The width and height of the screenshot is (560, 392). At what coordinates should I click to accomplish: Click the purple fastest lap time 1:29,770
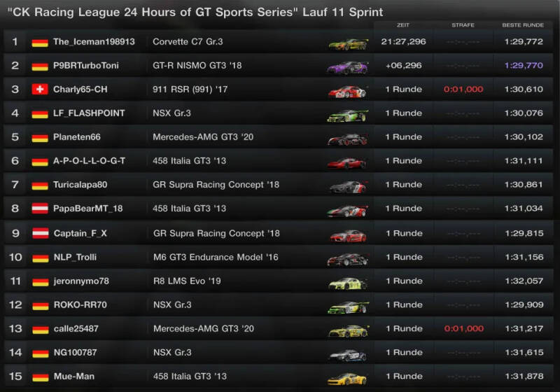point(523,66)
